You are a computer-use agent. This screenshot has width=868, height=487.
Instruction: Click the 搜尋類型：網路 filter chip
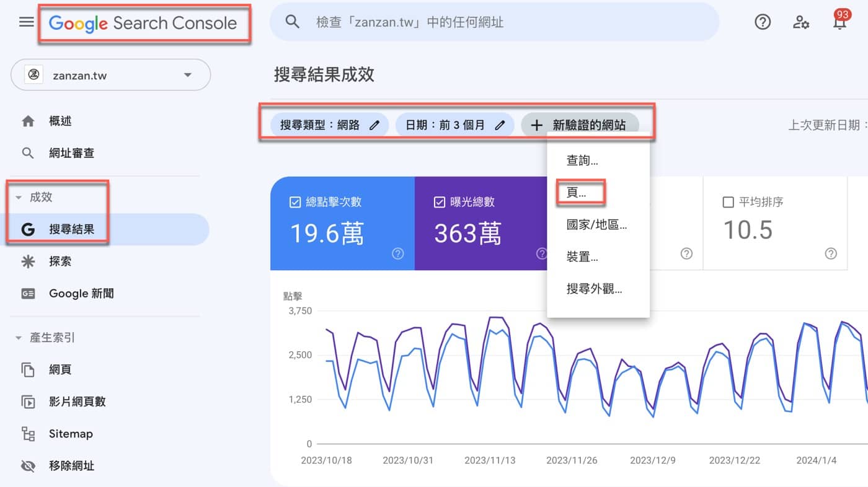click(x=329, y=125)
